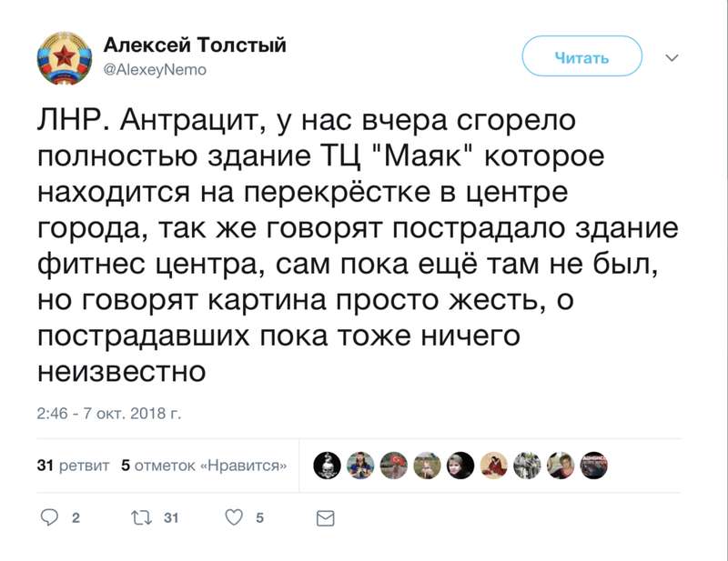Toggle following by pressing Читать
The image size is (728, 561).
[x=583, y=56]
